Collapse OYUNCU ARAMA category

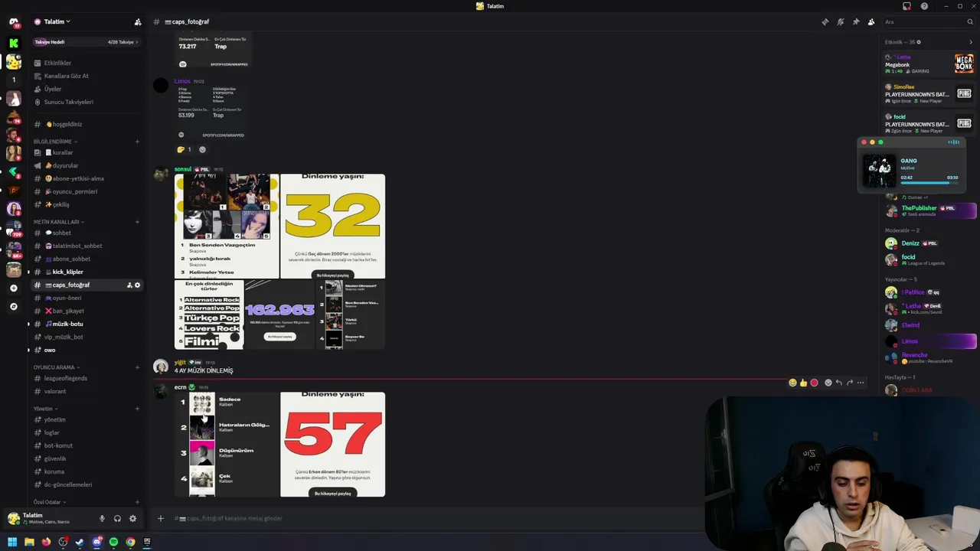pyautogui.click(x=57, y=367)
